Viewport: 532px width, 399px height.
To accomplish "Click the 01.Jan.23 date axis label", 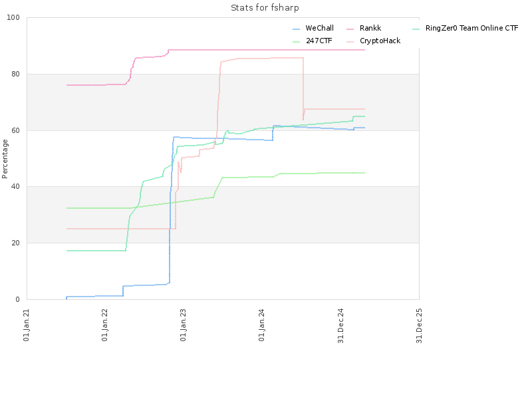I will tap(184, 325).
